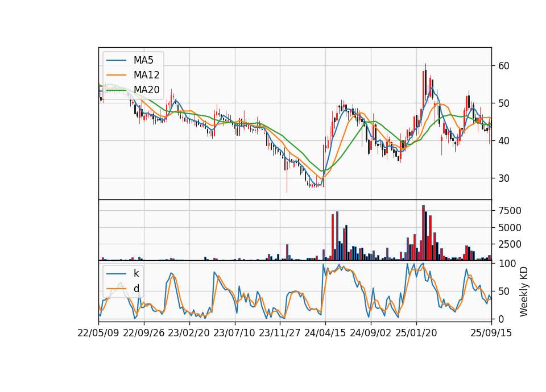Click the orange MA12 legend line sample
The height and width of the screenshot is (392, 546).
coord(116,75)
